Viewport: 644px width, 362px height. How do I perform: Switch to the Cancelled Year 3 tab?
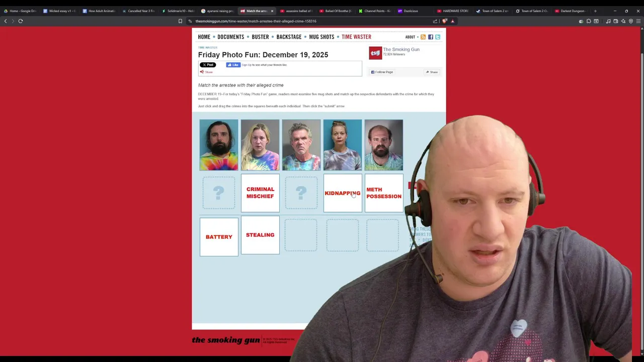point(138,11)
